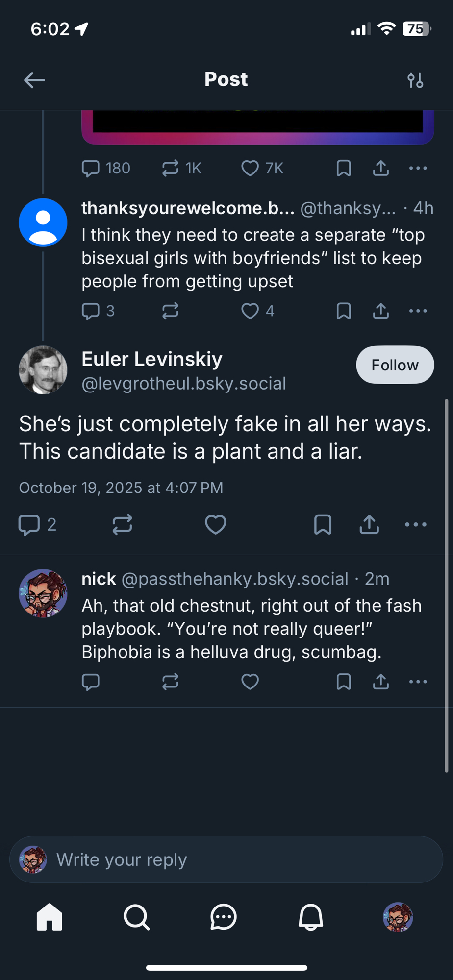Share Euler Levinskiy's post
Image resolution: width=453 pixels, height=980 pixels.
pos(369,525)
